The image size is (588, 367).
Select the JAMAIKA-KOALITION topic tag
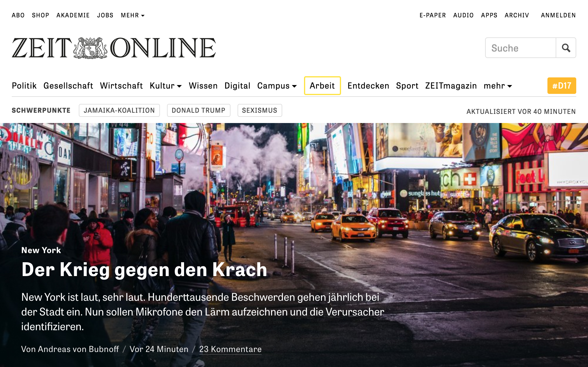(x=119, y=110)
